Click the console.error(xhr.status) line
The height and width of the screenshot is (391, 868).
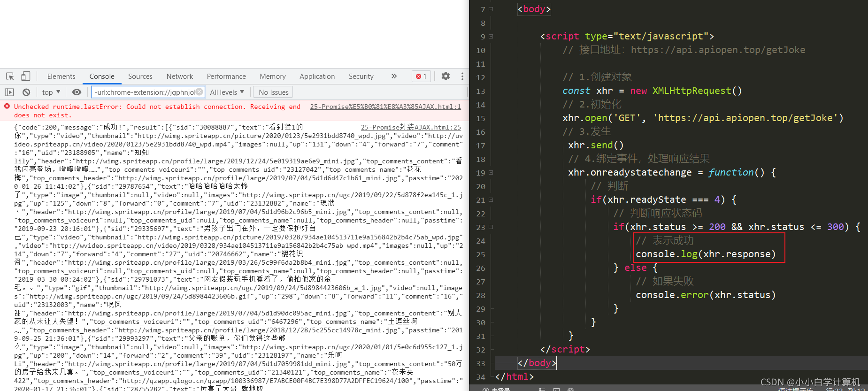coord(706,295)
